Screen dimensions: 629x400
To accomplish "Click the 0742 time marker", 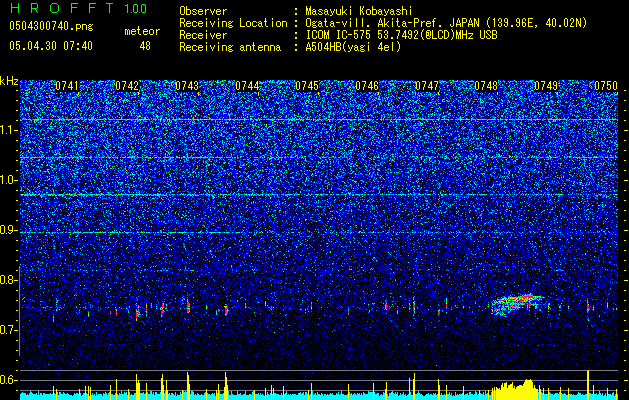I will click(127, 86).
